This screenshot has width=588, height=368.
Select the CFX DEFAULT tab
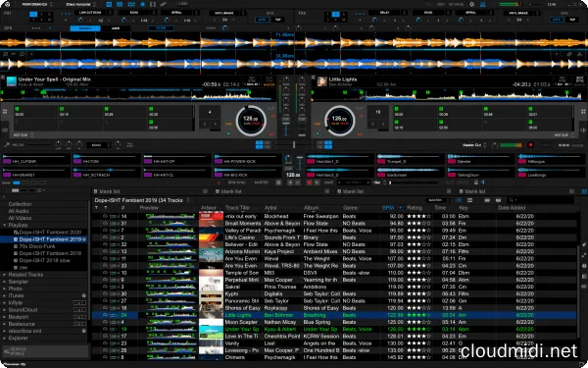pyautogui.click(x=85, y=28)
